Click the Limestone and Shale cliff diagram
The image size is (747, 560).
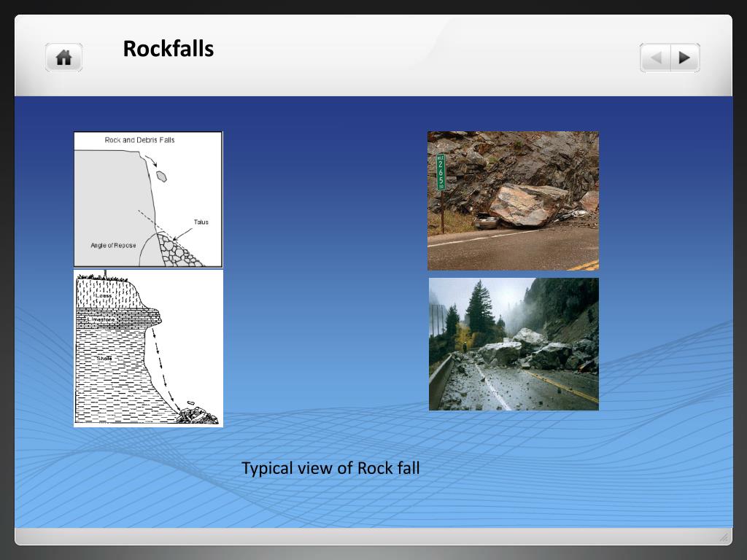pyautogui.click(x=148, y=347)
